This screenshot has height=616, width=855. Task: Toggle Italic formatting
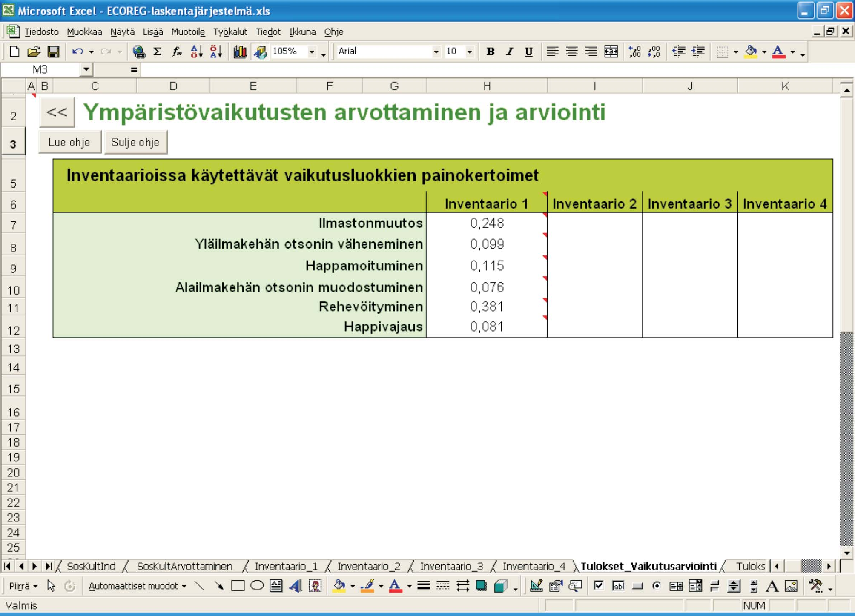510,52
